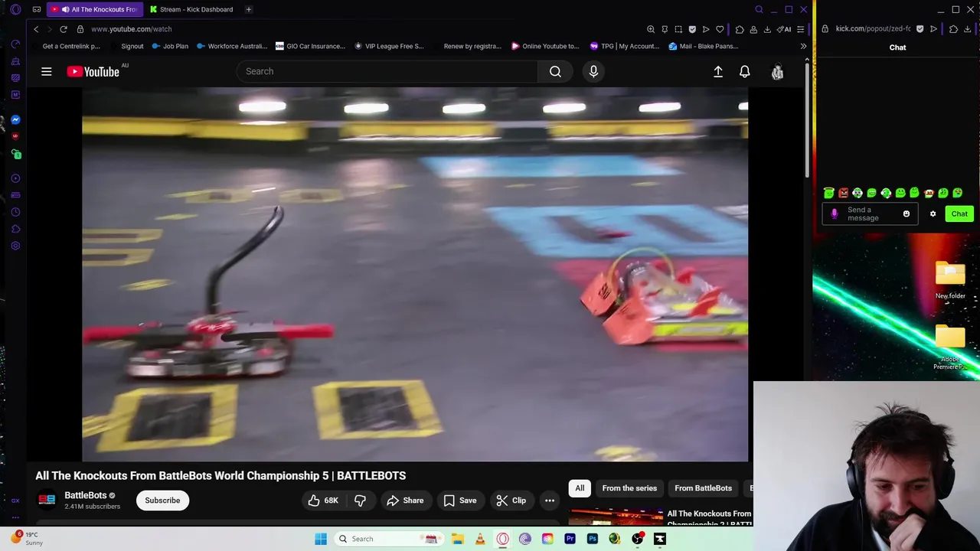Select the From BattleBots chip
Viewport: 980px width, 551px height.
click(703, 488)
